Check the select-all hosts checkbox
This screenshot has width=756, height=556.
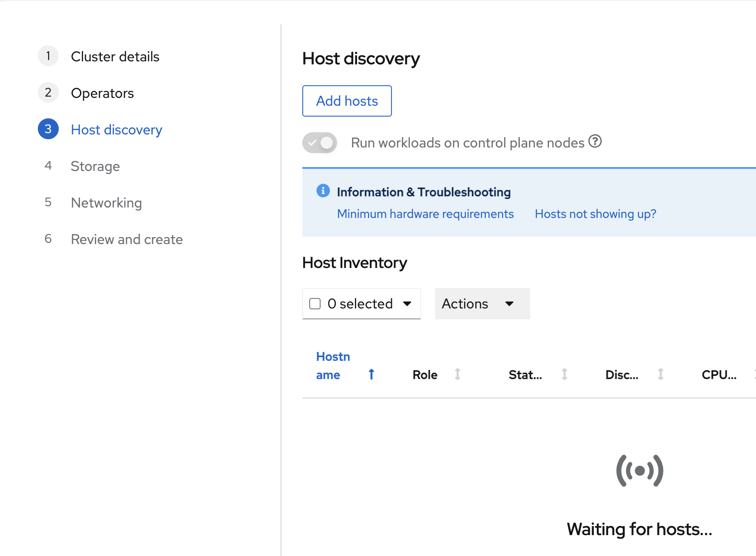point(314,304)
